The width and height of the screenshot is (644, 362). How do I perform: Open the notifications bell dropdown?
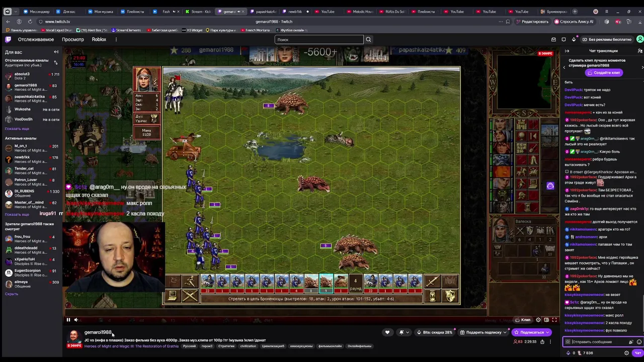pyautogui.click(x=404, y=332)
